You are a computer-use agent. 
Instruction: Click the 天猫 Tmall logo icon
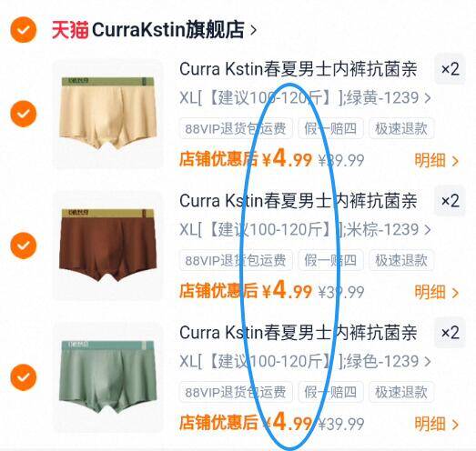[x=70, y=30]
